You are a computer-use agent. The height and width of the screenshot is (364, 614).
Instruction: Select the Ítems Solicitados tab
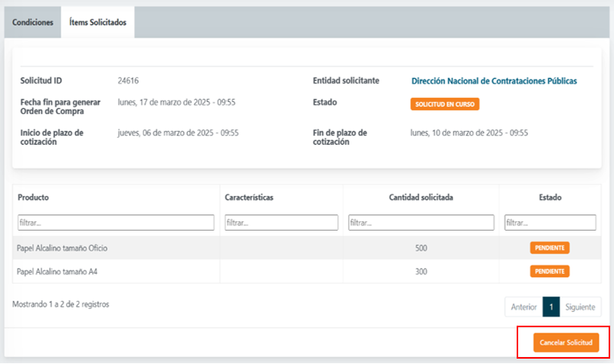(x=97, y=22)
